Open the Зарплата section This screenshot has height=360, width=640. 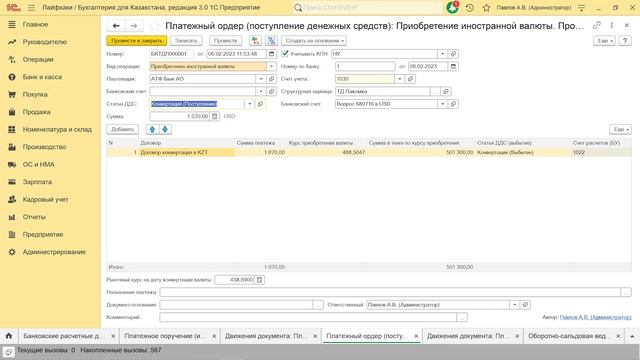[x=37, y=182]
